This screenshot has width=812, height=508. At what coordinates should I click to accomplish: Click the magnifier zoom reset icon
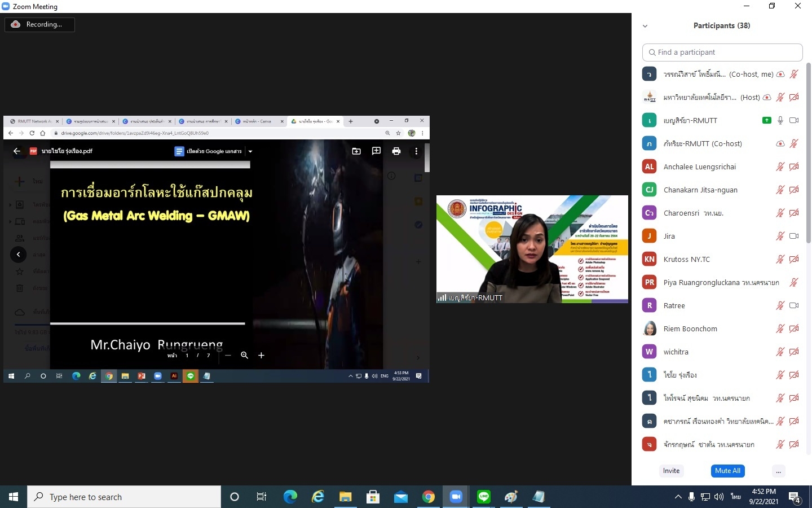coord(244,355)
